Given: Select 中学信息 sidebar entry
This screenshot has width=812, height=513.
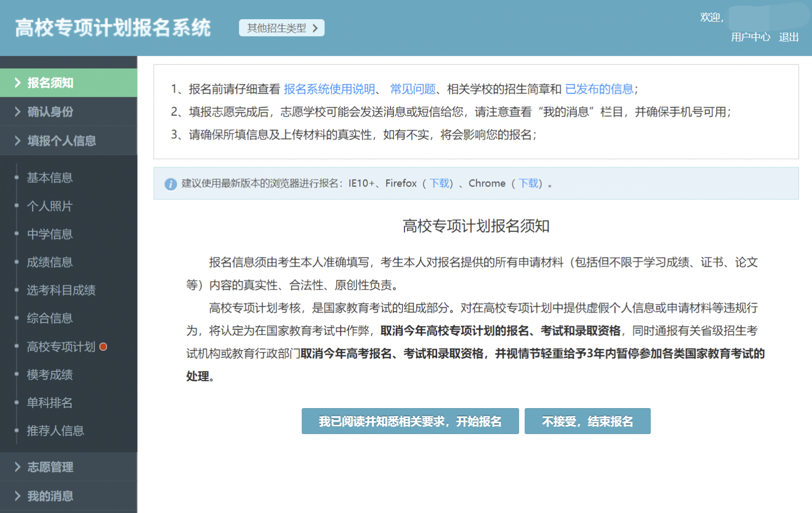Looking at the screenshot, I should coord(50,234).
